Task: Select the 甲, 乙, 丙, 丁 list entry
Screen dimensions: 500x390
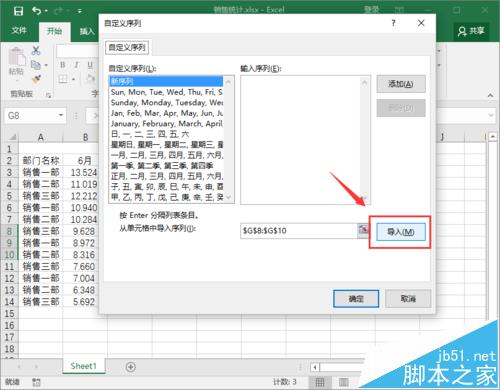Action: pyautogui.click(x=166, y=197)
